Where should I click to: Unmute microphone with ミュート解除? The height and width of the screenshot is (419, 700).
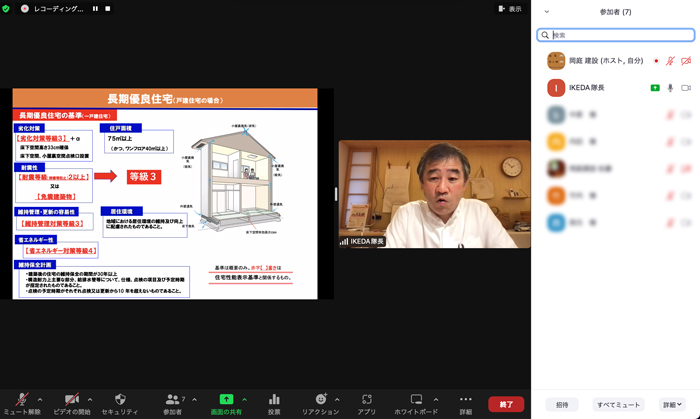22,404
